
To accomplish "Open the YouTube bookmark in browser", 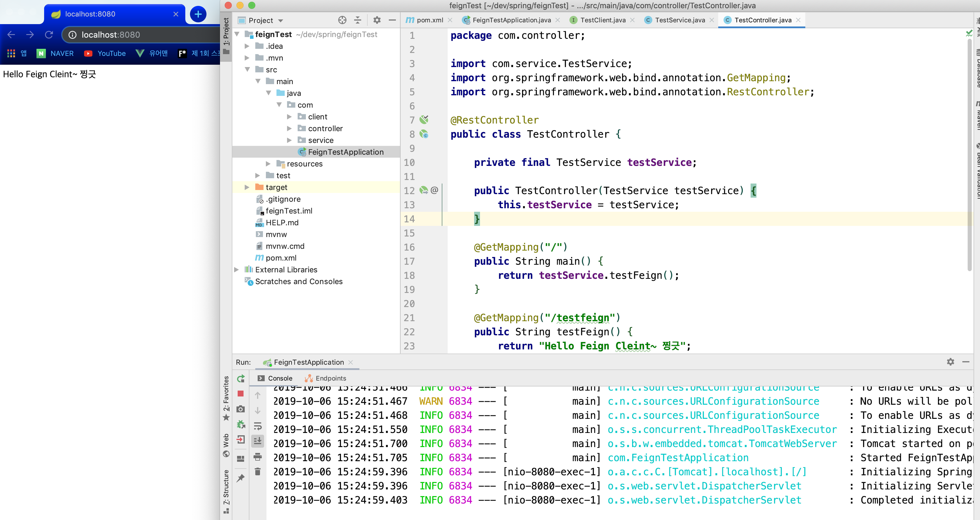I will 105,53.
